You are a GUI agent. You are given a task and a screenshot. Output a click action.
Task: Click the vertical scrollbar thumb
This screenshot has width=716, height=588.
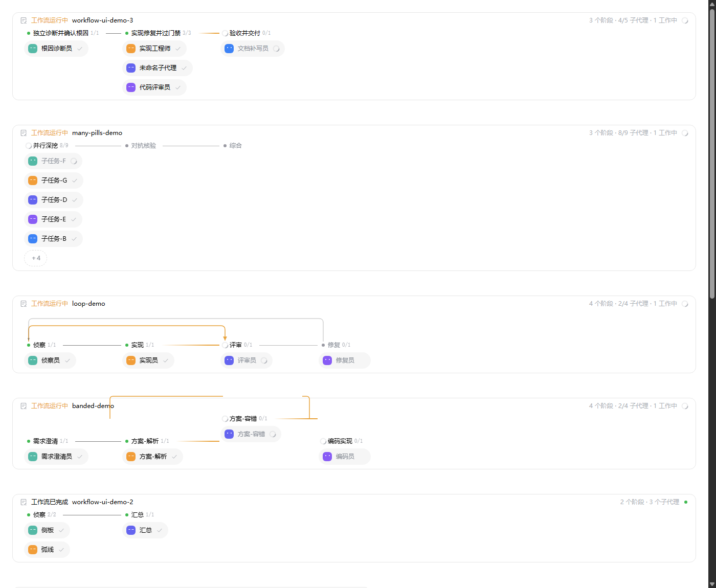[712, 153]
